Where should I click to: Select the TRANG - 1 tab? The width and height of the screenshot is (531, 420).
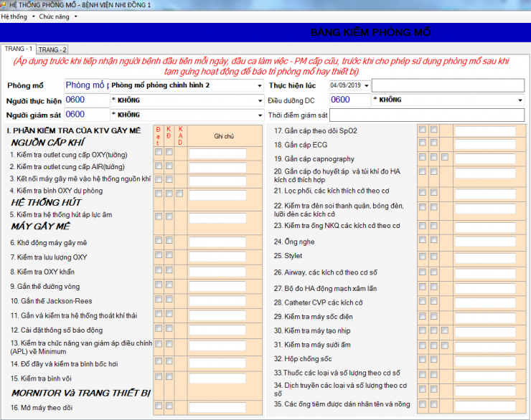click(x=18, y=49)
